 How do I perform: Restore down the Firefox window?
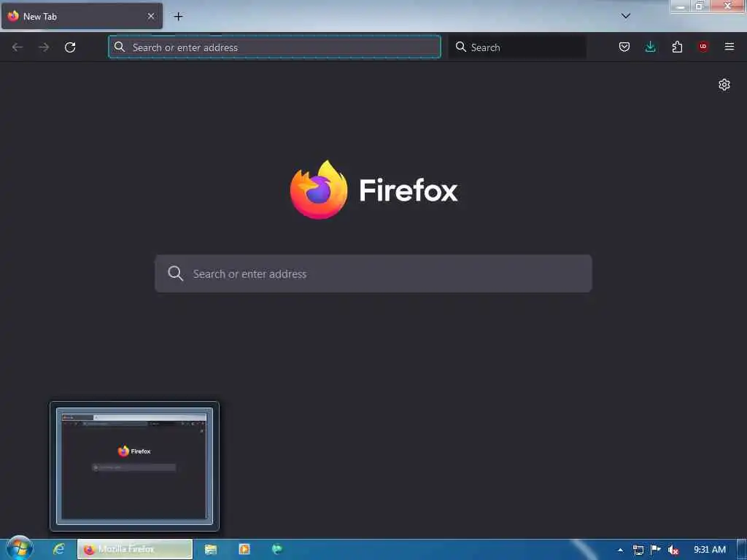(700, 6)
